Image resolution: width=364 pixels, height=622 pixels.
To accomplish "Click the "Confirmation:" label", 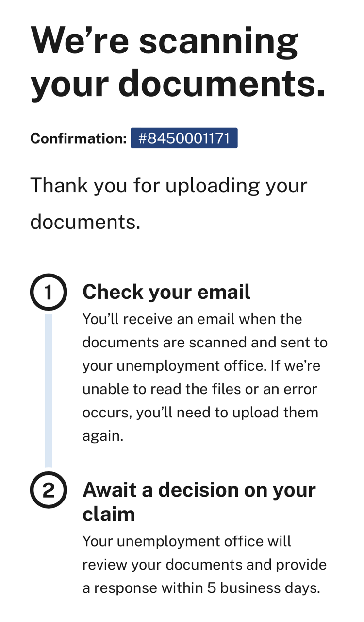I will [78, 138].
